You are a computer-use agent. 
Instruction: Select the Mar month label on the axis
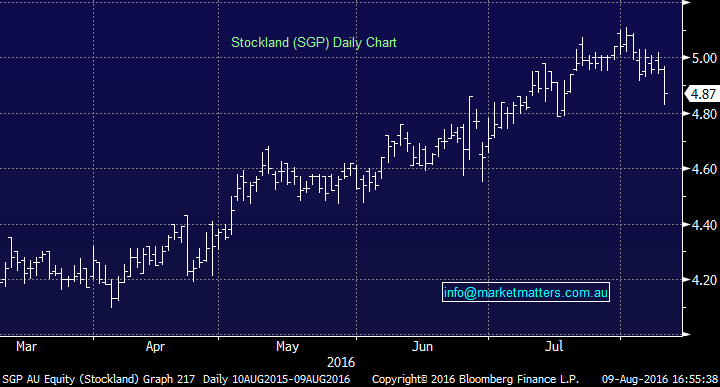[x=26, y=346]
